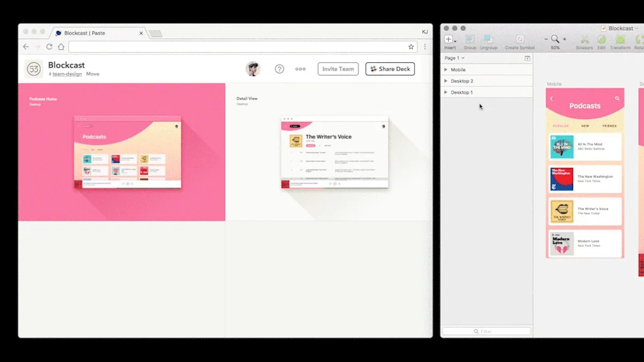
Task: Click the Filter field at panel bottom
Action: pos(486,331)
